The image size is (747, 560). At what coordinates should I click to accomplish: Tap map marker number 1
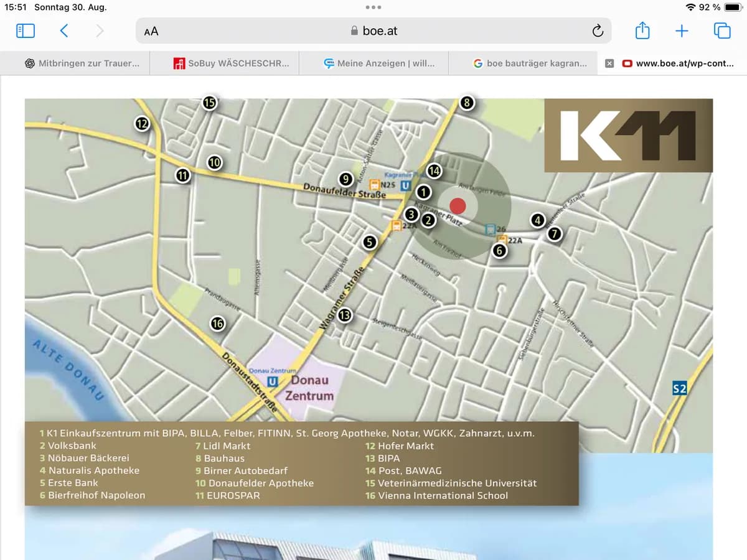pyautogui.click(x=424, y=192)
